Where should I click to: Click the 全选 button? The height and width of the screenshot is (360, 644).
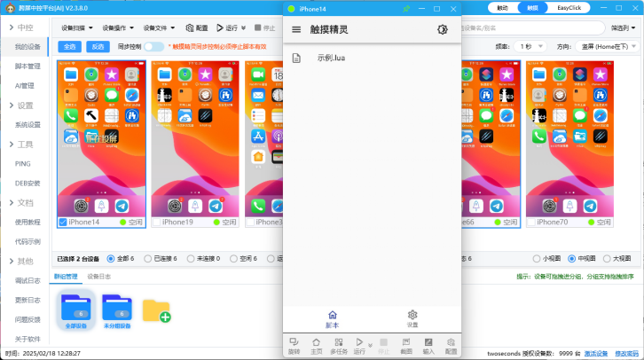point(70,46)
